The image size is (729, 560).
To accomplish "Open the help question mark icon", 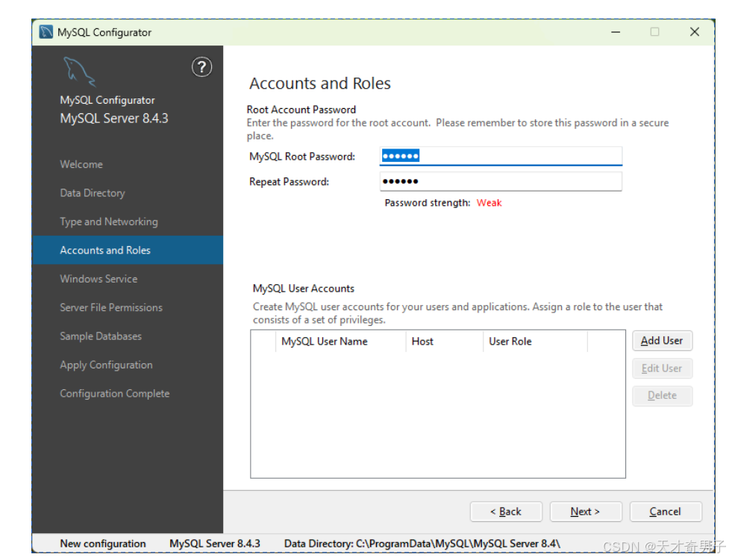I will tap(201, 67).
